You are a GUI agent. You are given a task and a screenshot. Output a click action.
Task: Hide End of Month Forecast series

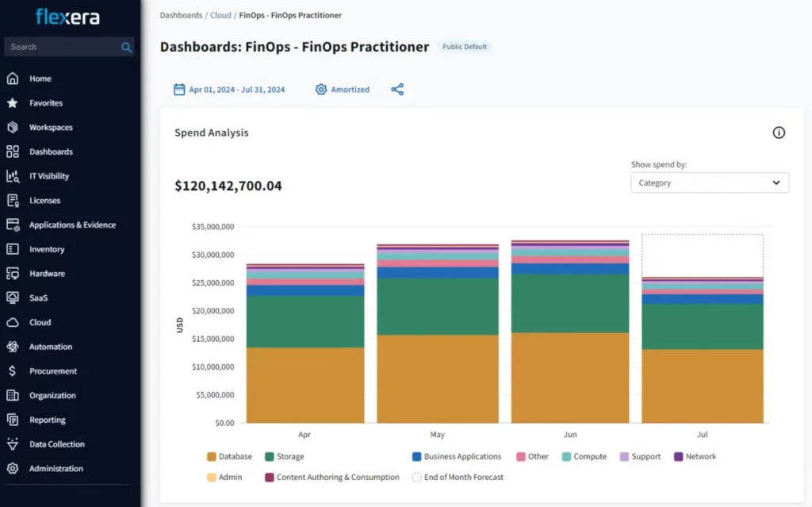(x=458, y=478)
